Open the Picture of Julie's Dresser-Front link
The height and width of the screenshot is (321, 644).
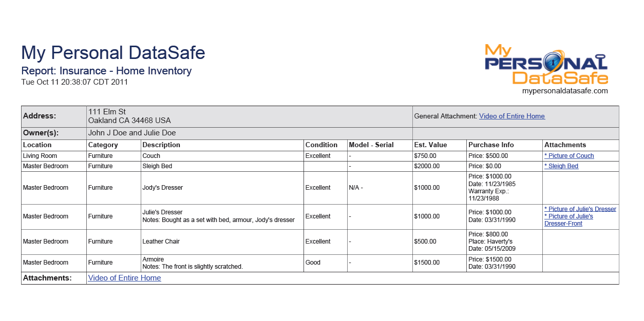tap(569, 220)
